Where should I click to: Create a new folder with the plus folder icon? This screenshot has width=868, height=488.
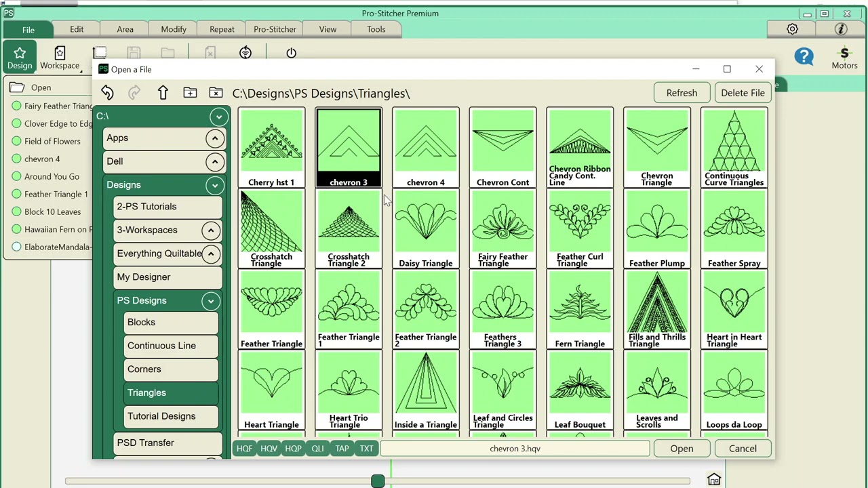(x=190, y=93)
